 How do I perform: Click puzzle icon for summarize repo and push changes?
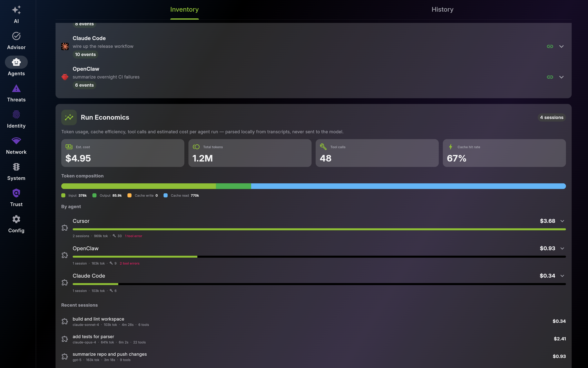pos(65,357)
